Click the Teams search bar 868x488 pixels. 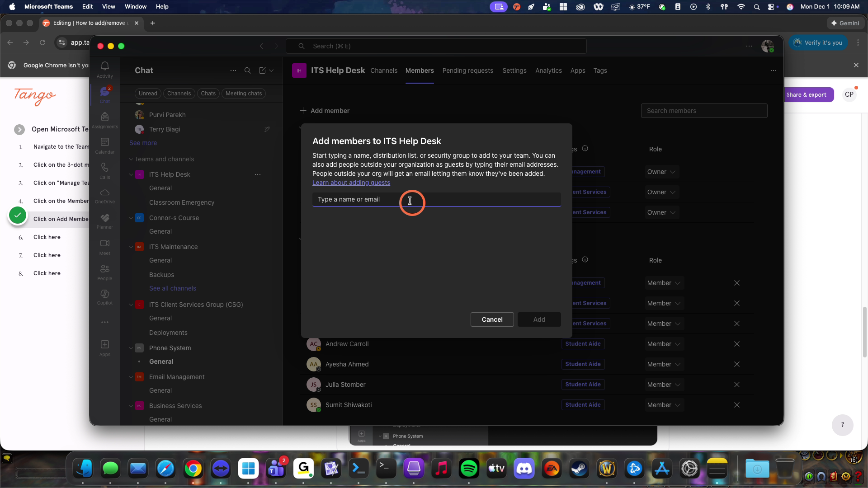436,46
